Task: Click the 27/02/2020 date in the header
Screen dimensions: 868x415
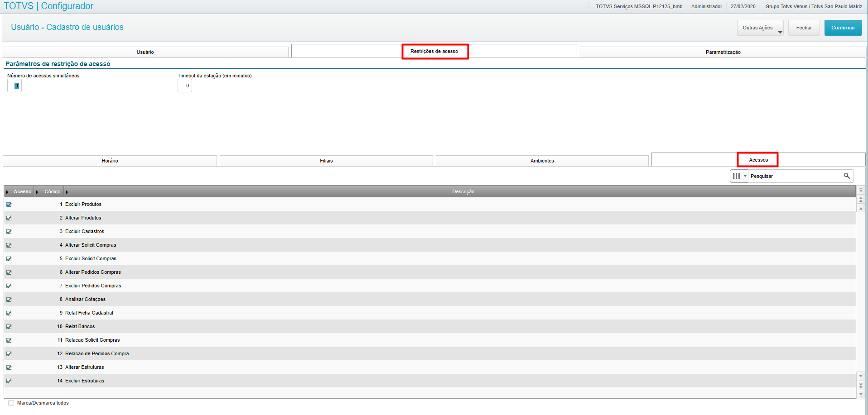Action: pyautogui.click(x=743, y=6)
